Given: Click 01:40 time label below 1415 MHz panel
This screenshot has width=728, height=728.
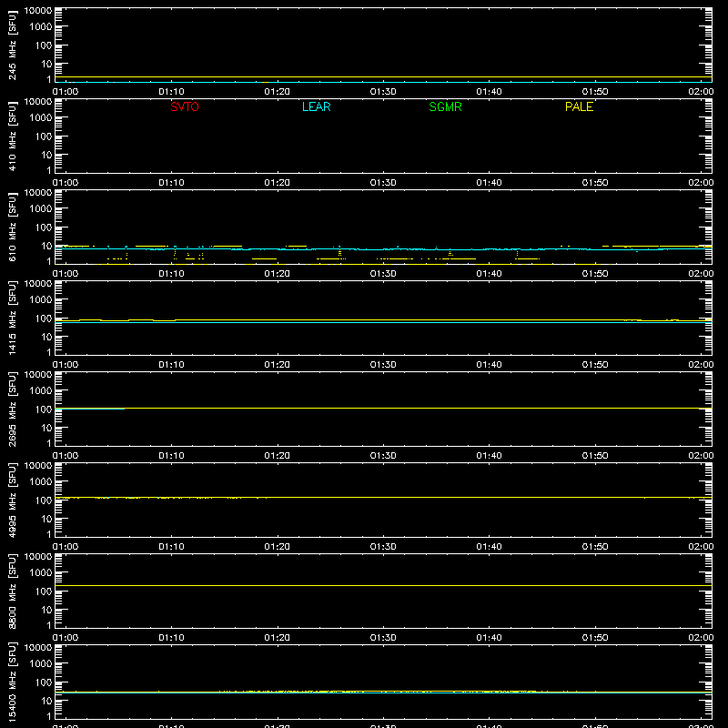Looking at the screenshot, I should point(489,365).
